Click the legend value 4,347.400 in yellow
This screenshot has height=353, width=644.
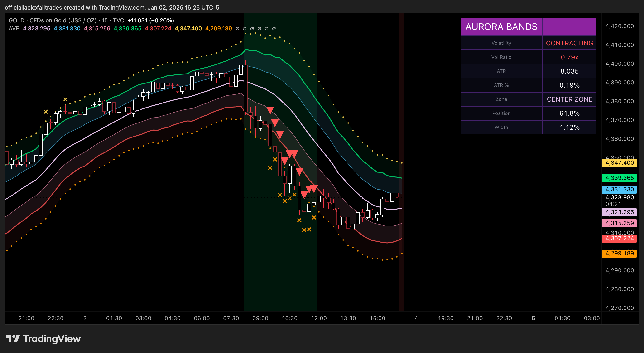pos(188,29)
